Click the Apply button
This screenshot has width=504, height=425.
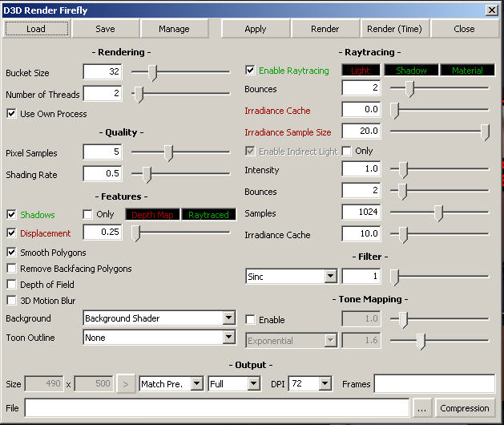point(256,29)
